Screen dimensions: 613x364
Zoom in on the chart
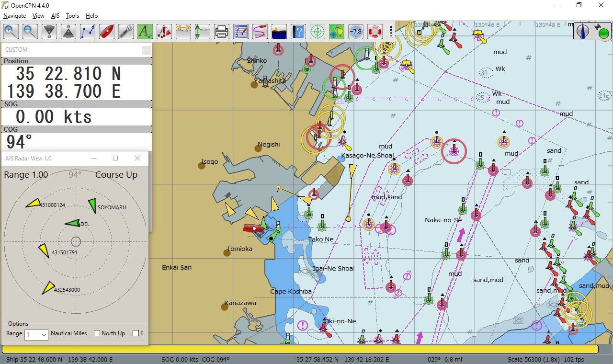pos(11,32)
